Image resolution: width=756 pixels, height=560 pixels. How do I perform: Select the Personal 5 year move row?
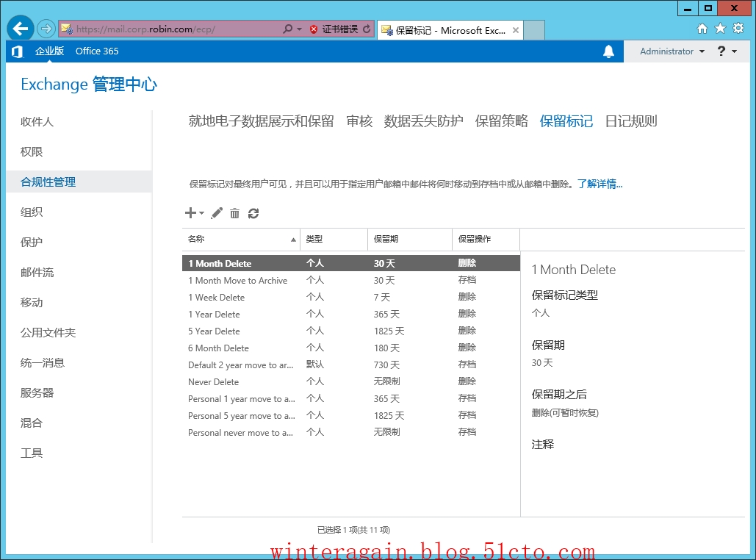(351, 415)
